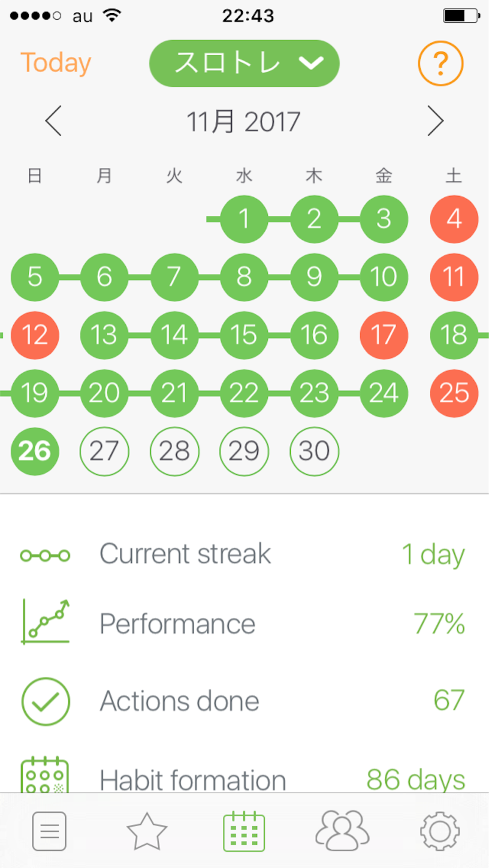Viewport: 489px width, 868px height.
Task: Expand the スロトレ habit dropdown
Action: point(244,64)
